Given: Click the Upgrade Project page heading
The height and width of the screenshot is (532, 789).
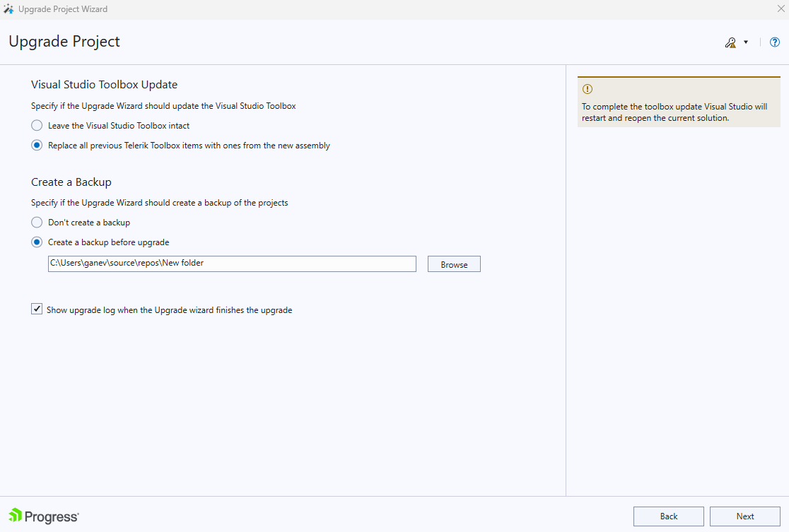Looking at the screenshot, I should 64,42.
